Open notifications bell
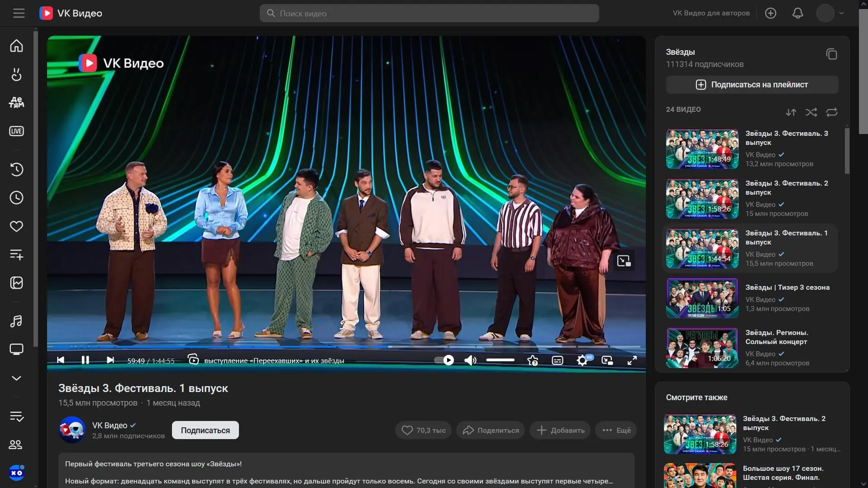 click(798, 13)
